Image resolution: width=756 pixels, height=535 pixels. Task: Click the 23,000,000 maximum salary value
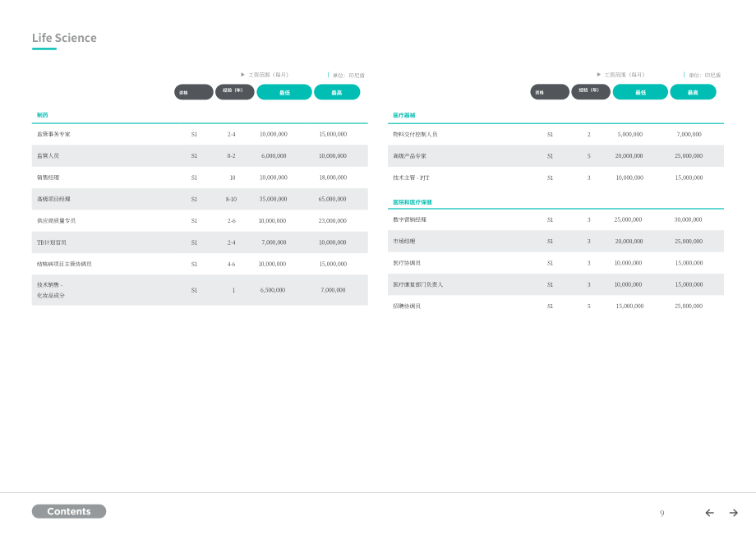[x=333, y=221]
